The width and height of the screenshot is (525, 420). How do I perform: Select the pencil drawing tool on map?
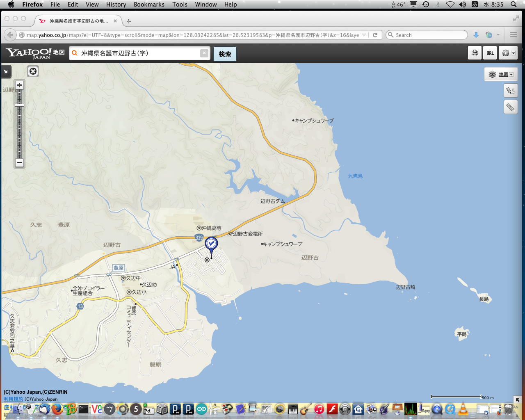pos(511,91)
